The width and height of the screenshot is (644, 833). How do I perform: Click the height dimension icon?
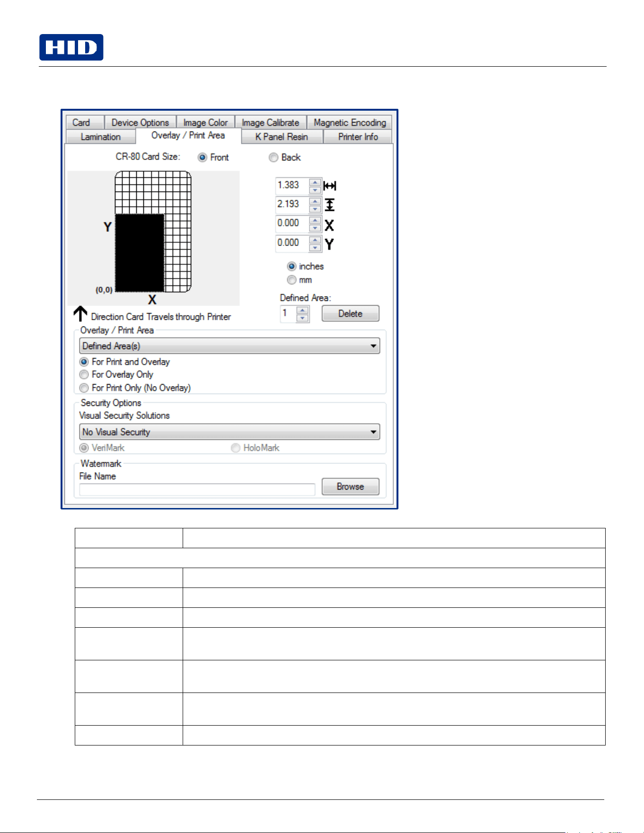click(x=330, y=205)
